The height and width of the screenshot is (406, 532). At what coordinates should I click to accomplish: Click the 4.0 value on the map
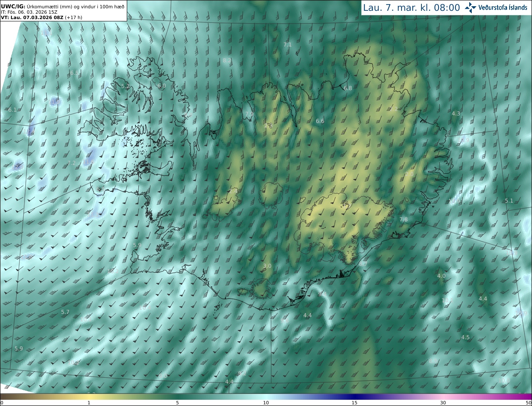click(441, 276)
